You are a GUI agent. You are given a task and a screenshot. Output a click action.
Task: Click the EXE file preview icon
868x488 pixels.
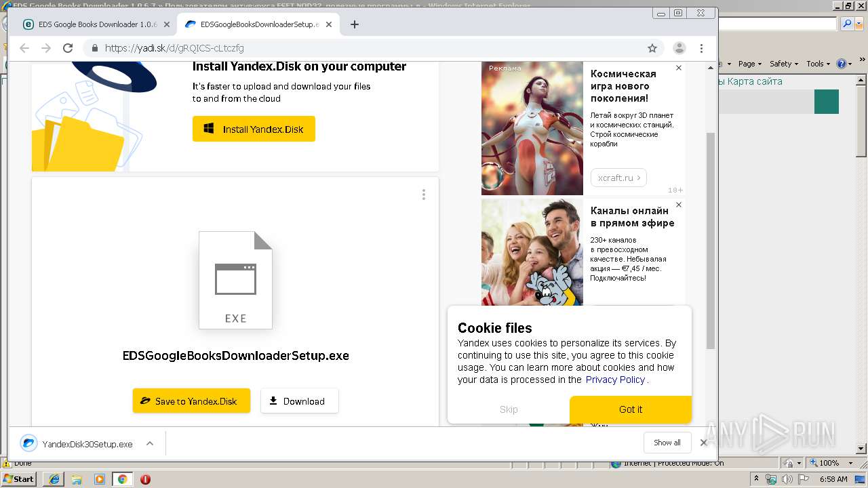[235, 280]
